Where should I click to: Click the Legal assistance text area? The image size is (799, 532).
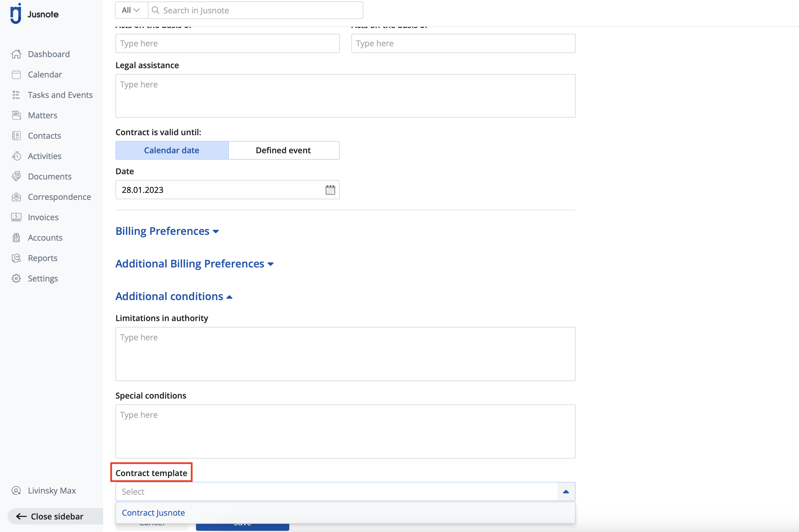pyautogui.click(x=345, y=96)
